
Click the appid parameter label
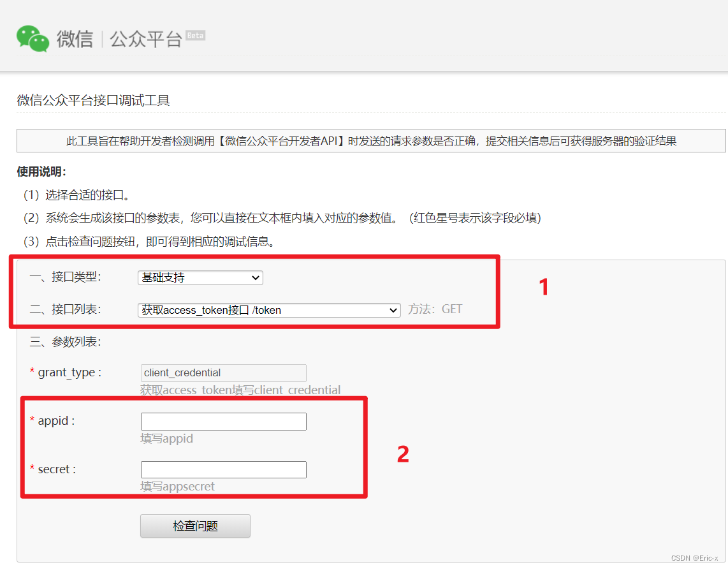pos(52,421)
